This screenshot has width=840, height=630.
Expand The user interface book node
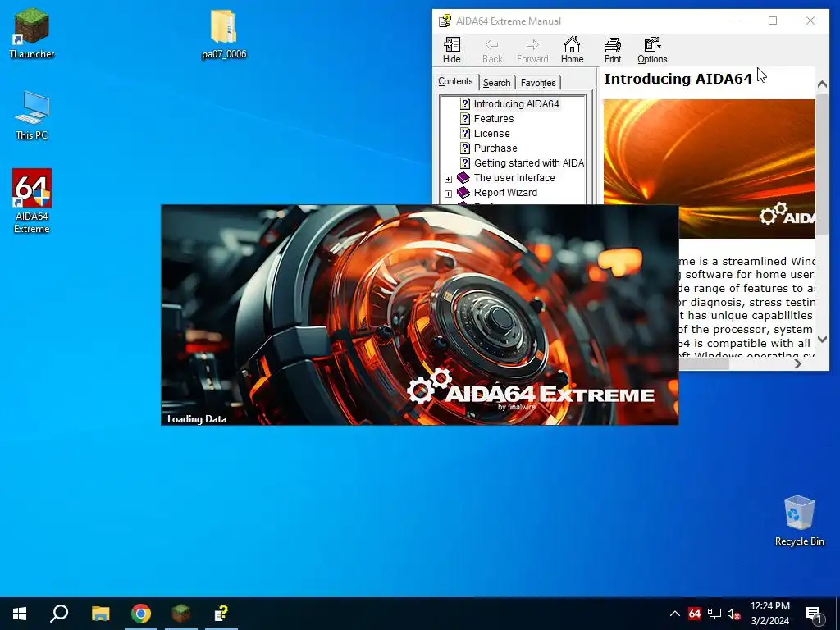449,179
